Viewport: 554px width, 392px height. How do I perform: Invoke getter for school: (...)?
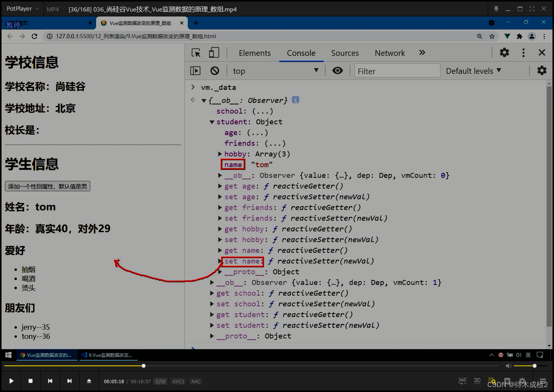click(x=262, y=111)
